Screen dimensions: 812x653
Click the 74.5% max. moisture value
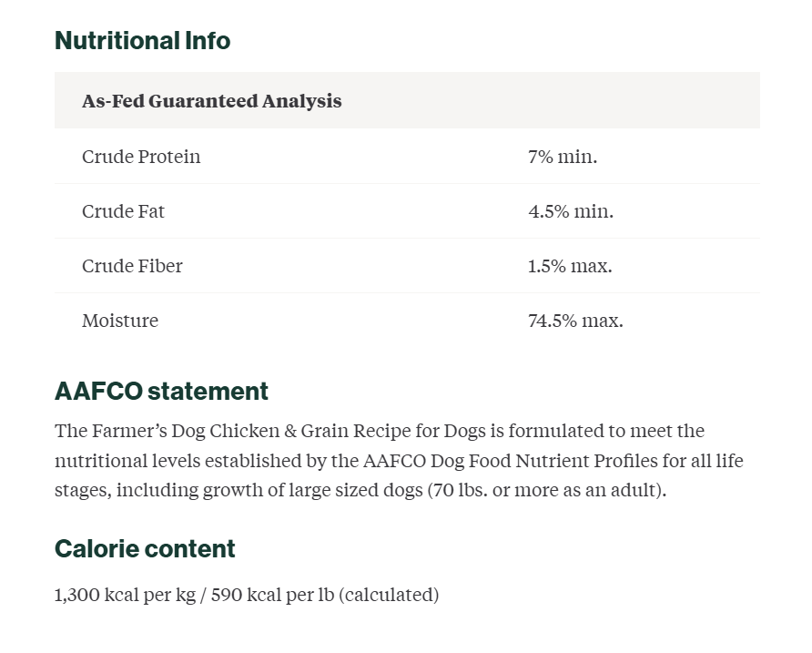[x=575, y=321]
